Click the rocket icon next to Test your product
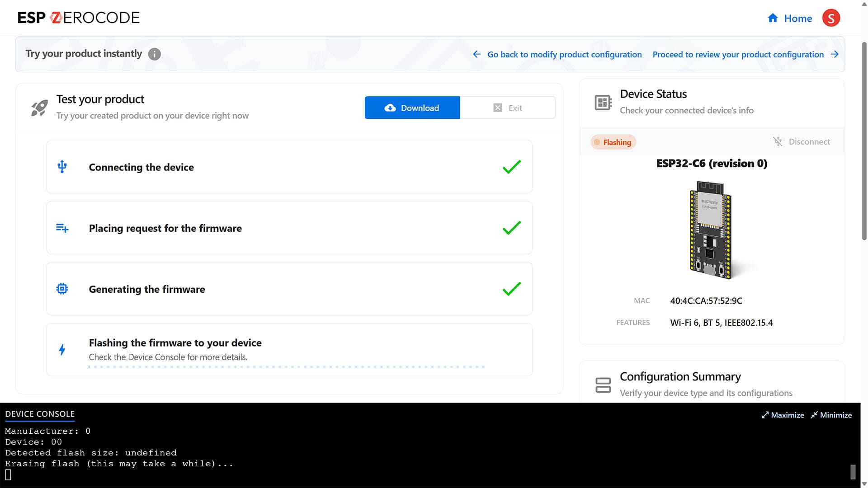The height and width of the screenshot is (488, 868). pyautogui.click(x=39, y=108)
